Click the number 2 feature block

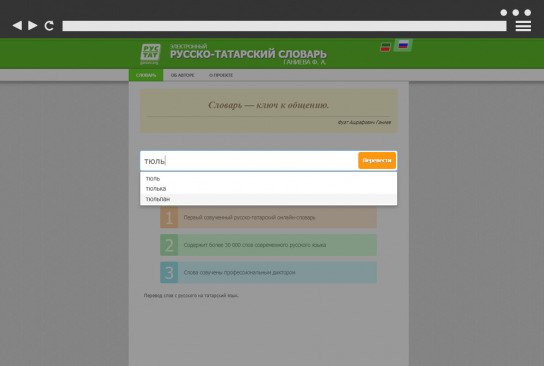[x=269, y=245]
